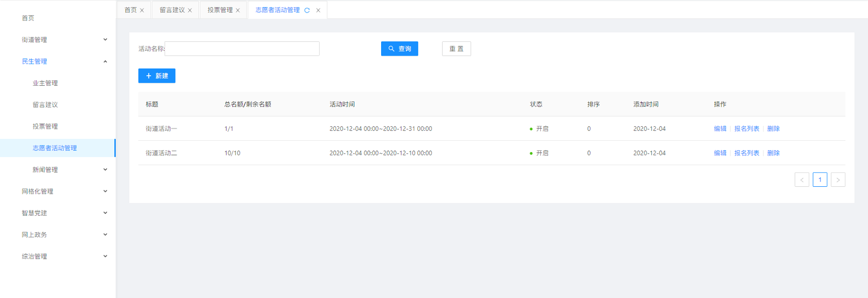This screenshot has width=868, height=298.
Task: Delete 街道活动一 row
Action: point(773,129)
